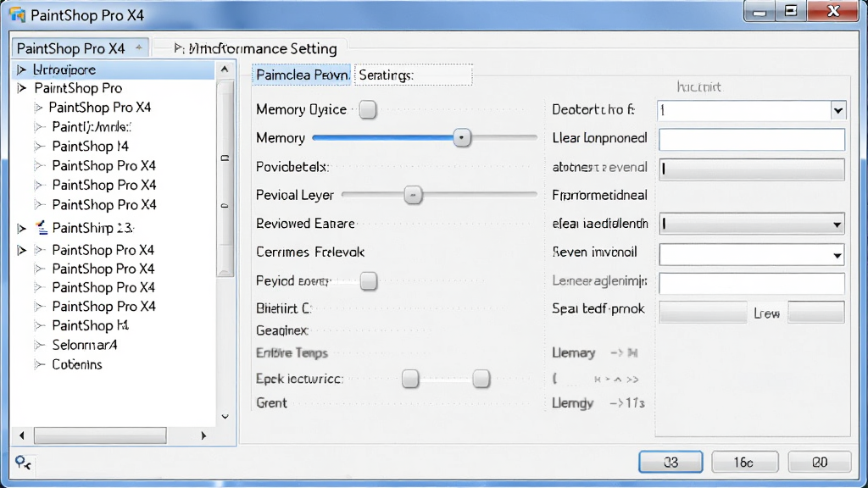The image size is (868, 488).
Task: Click the Hactoict header text
Action: pyautogui.click(x=698, y=87)
